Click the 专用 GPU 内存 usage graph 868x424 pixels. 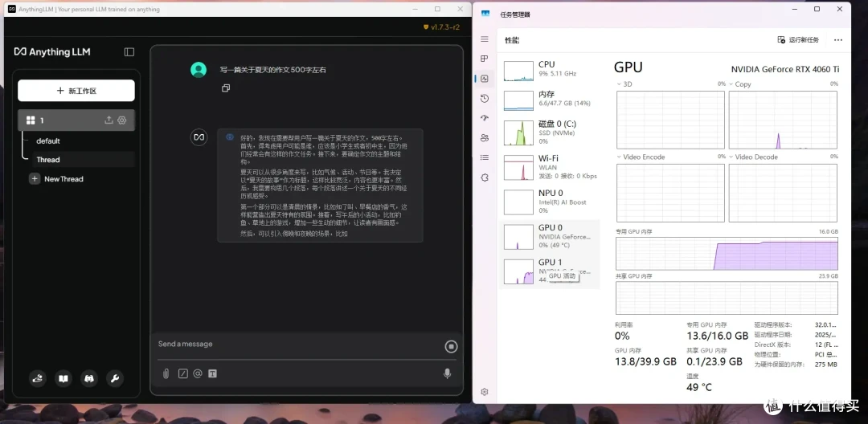coord(727,254)
